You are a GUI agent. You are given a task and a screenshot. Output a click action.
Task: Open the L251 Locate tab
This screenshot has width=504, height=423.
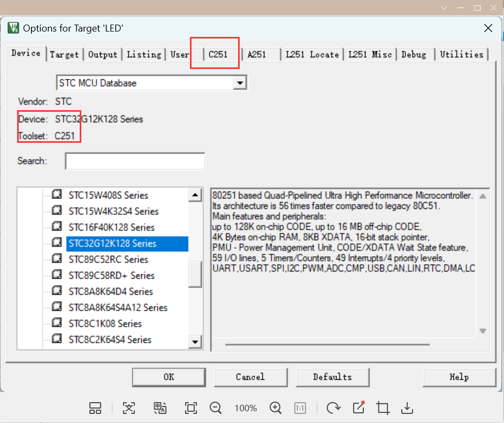[x=312, y=55]
